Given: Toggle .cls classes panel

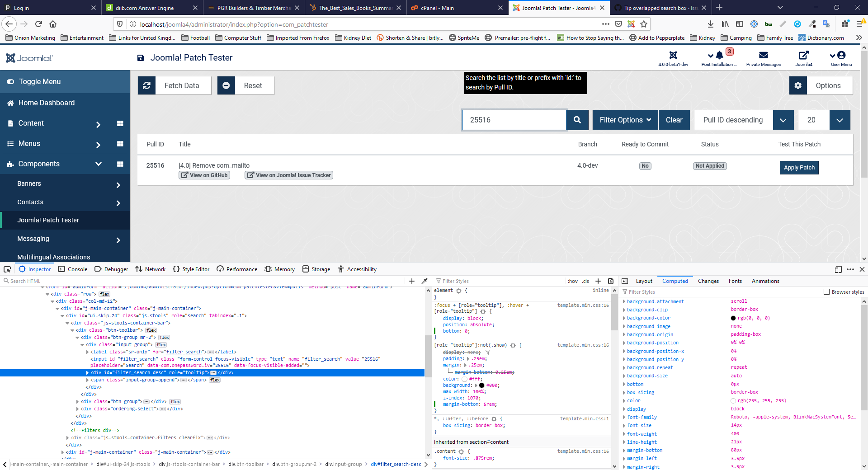Looking at the screenshot, I should (x=585, y=281).
